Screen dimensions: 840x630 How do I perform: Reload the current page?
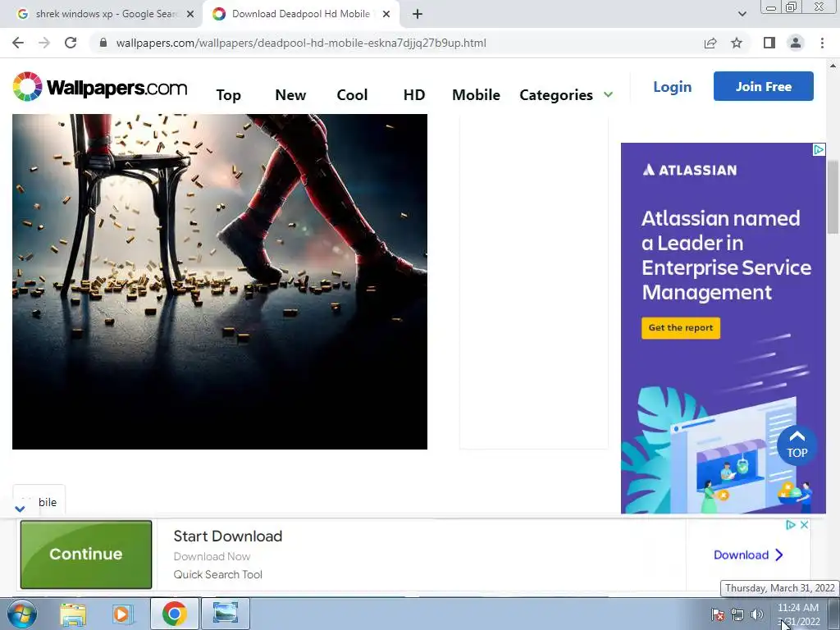coord(71,43)
